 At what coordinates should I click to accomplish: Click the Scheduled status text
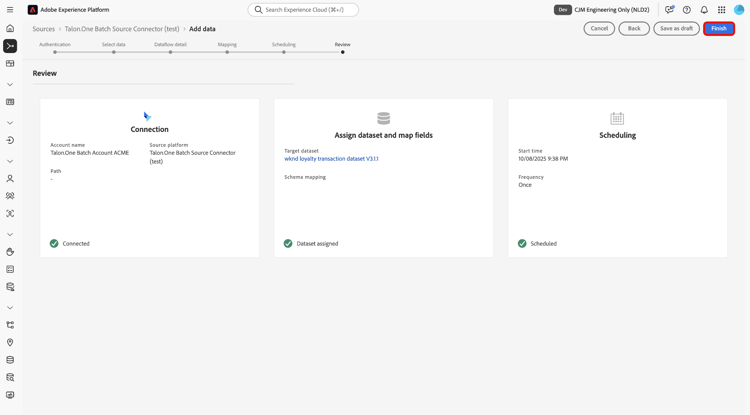tap(543, 243)
